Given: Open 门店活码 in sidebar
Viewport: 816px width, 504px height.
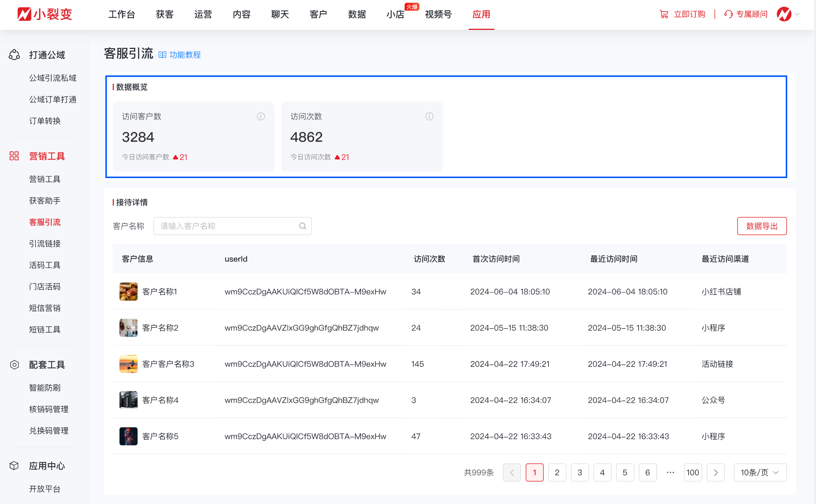Looking at the screenshot, I should (45, 287).
